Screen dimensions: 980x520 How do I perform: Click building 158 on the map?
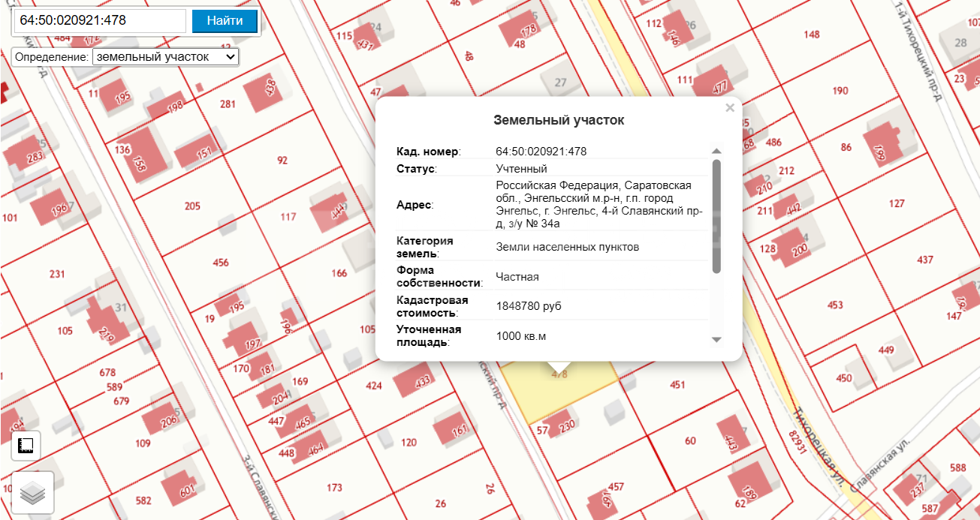coord(143,154)
